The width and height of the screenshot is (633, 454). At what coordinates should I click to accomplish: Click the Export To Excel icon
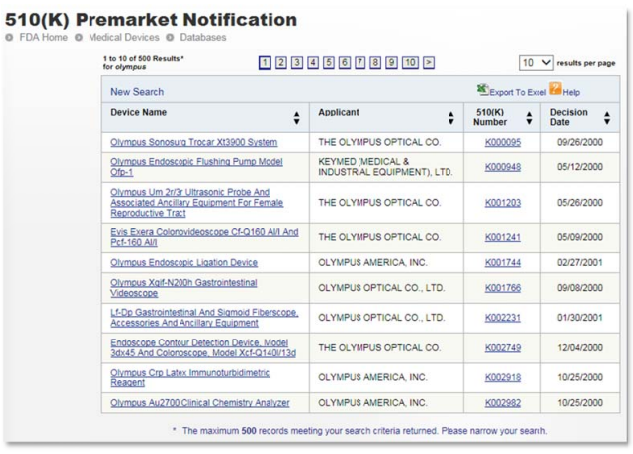tap(482, 91)
